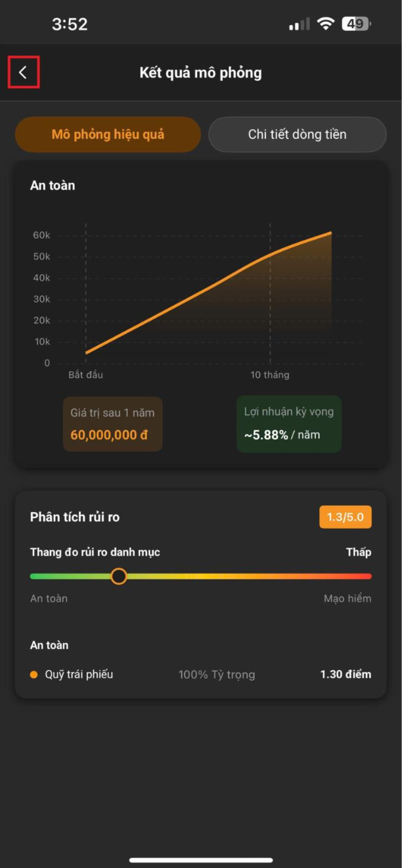
Task: Tap the back arrow icon
Action: point(23,72)
